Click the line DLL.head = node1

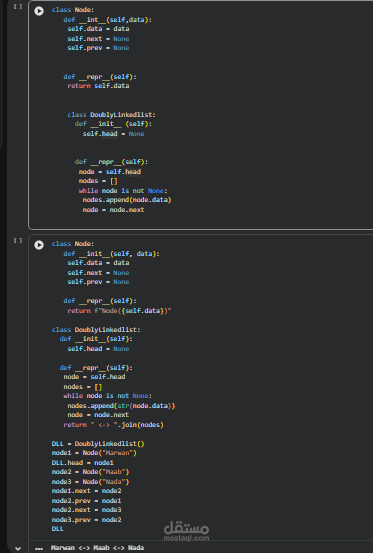(82, 463)
